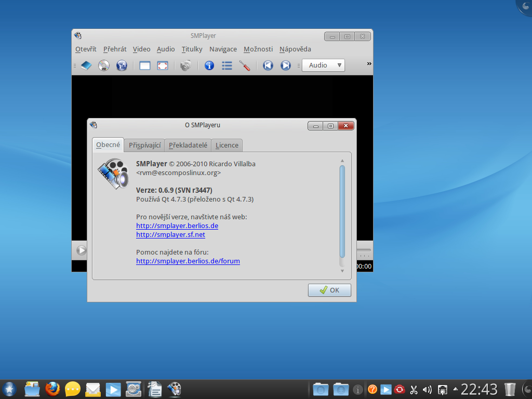
Task: Click the volume speaker tray icon
Action: click(428, 390)
